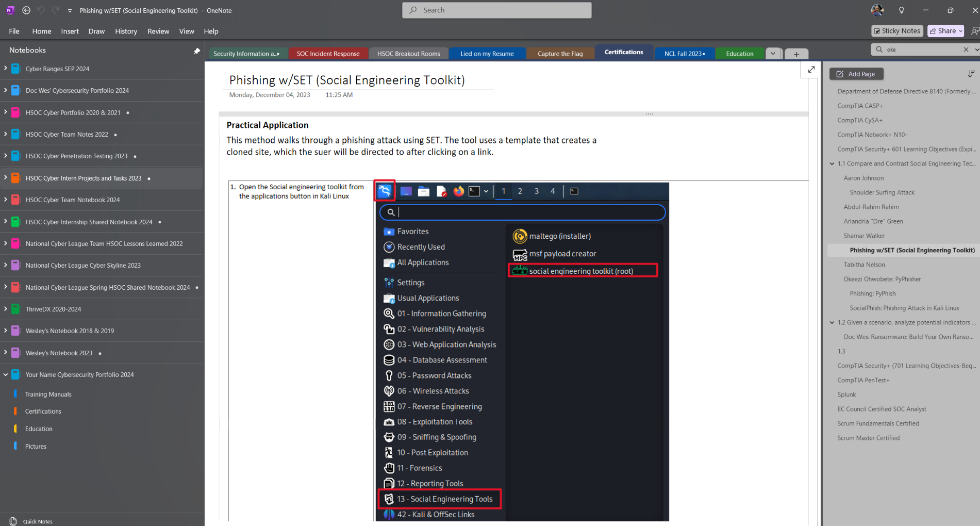980x526 pixels.
Task: Open Certifications section under Your Name notebook
Action: tap(43, 411)
